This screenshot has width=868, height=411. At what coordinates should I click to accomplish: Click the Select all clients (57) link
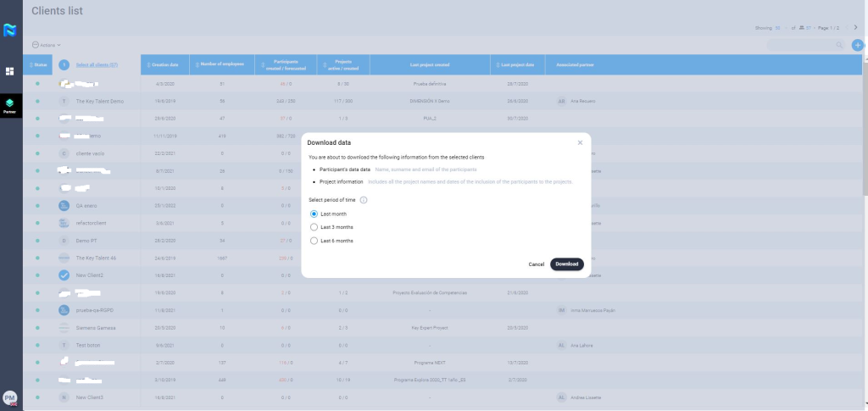[97, 65]
